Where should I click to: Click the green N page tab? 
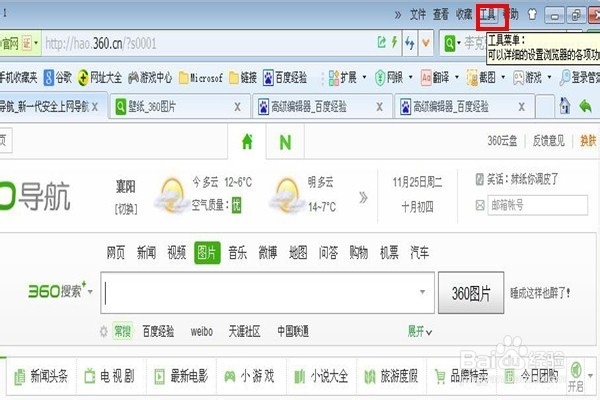click(285, 142)
